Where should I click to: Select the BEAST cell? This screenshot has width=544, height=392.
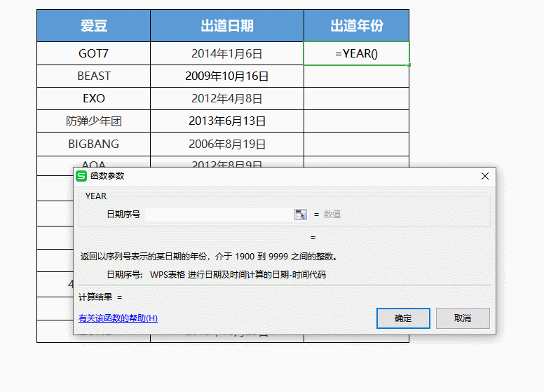(x=93, y=76)
